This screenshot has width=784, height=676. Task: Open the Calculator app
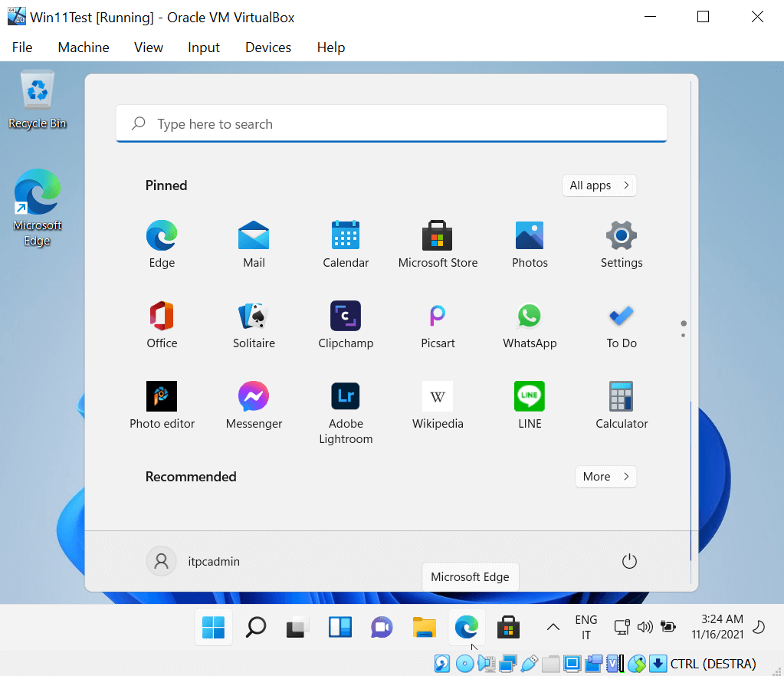[622, 405]
